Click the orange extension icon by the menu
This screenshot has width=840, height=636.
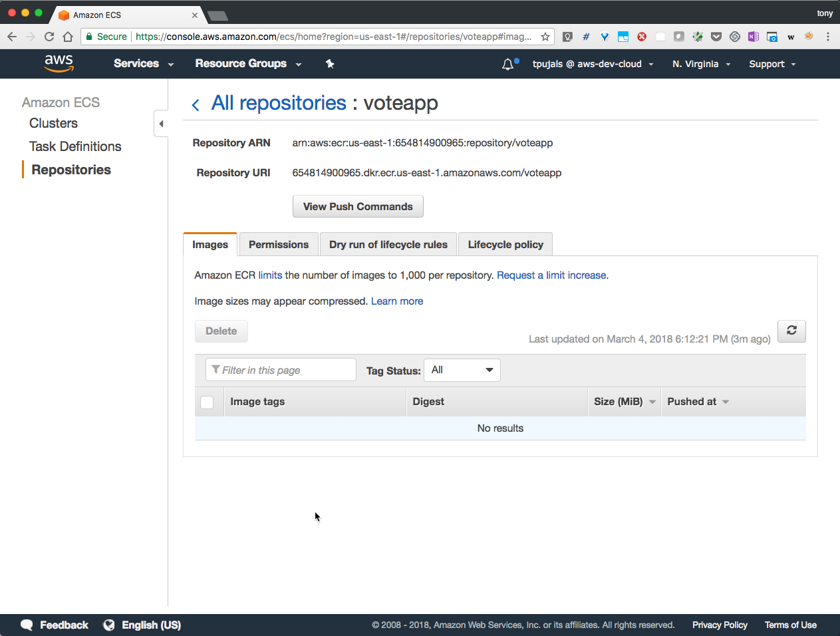809,37
